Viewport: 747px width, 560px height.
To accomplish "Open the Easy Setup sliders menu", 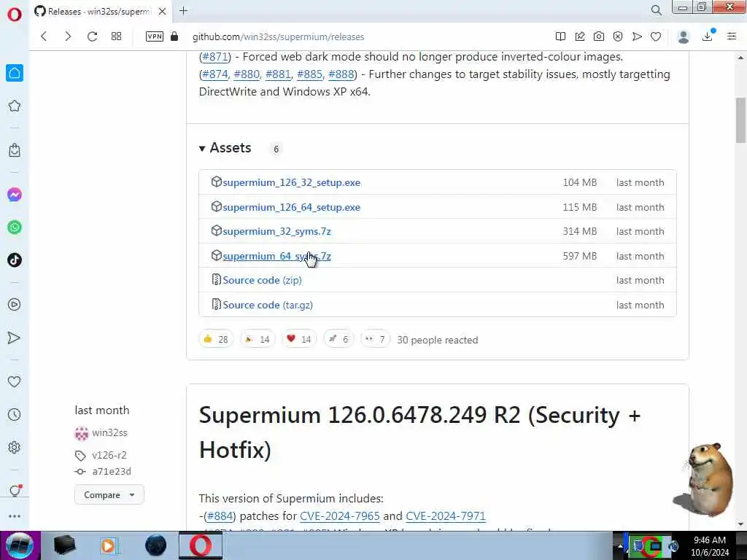I will [x=732, y=36].
